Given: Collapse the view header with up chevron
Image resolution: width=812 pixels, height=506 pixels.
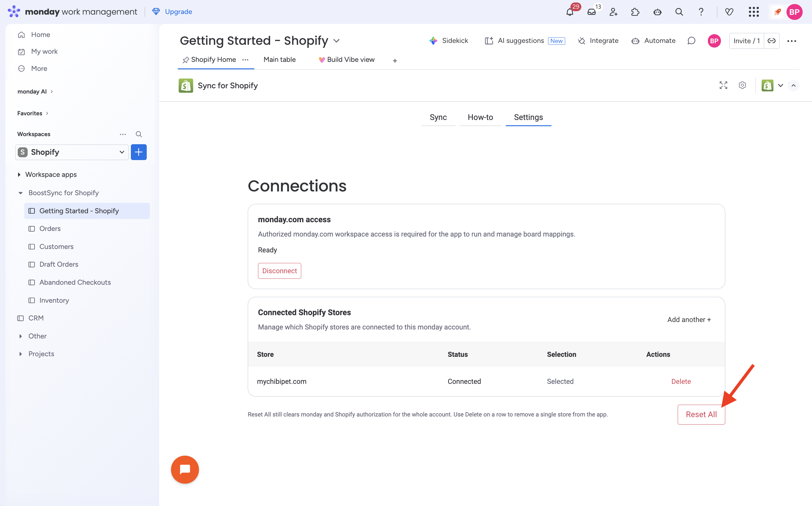Looking at the screenshot, I should pyautogui.click(x=793, y=85).
